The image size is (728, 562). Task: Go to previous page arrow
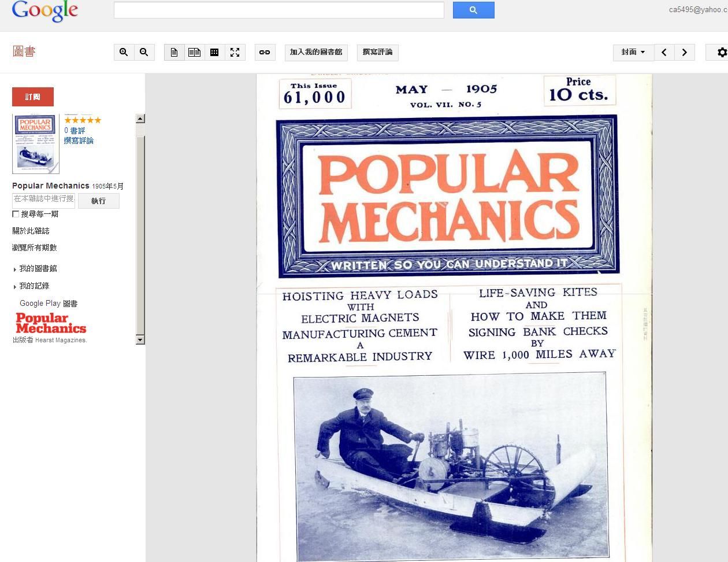[664, 52]
